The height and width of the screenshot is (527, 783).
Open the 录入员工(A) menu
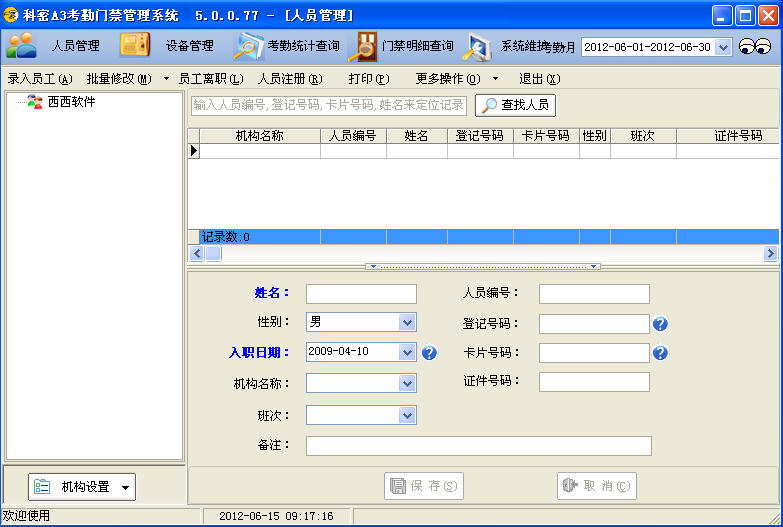[40, 79]
